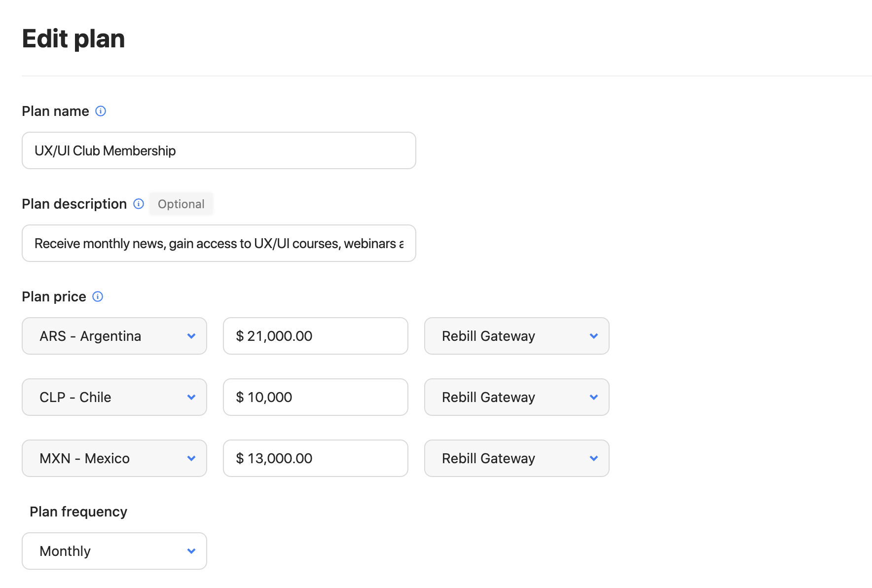Click the plan description text field
Screen dimensions: 872x588
tap(218, 243)
